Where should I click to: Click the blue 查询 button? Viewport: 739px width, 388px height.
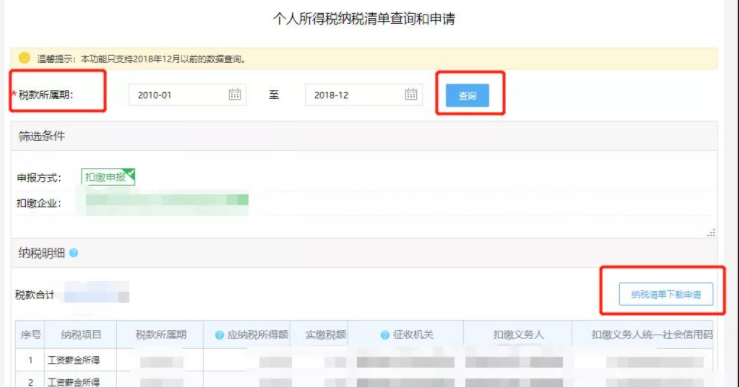[467, 95]
